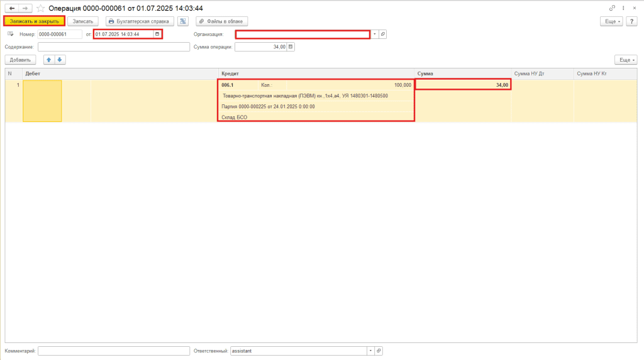Click the Дебет column header
Screen dimensions: 644x360
tap(120, 74)
